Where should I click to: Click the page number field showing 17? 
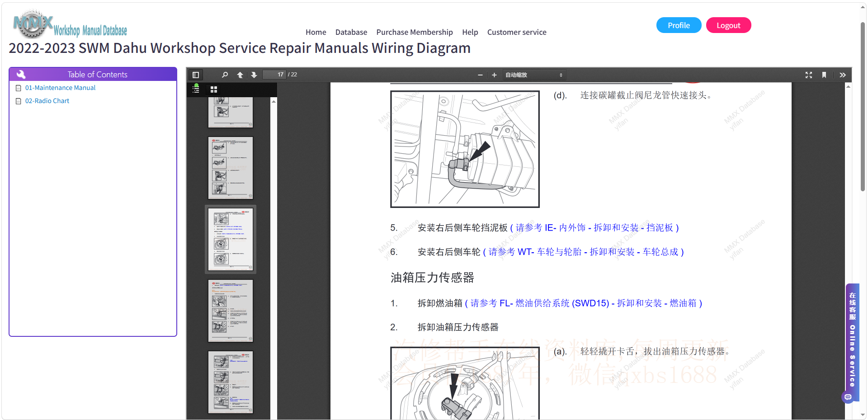275,75
